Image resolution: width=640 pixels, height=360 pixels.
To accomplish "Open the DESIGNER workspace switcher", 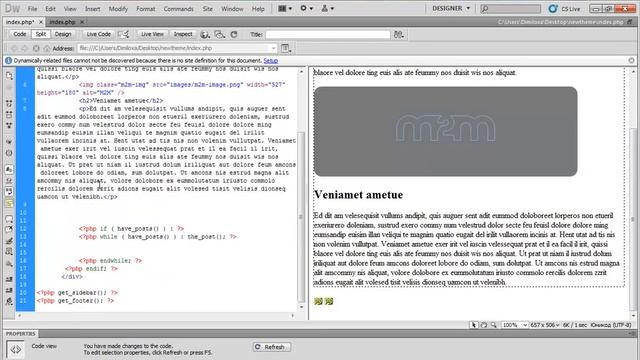I will 451,8.
